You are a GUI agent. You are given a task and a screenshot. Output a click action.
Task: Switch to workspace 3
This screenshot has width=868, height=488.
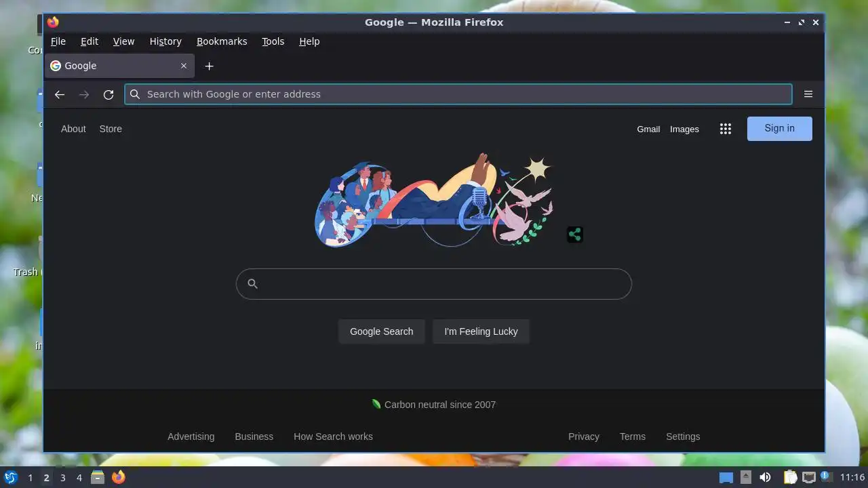[62, 478]
